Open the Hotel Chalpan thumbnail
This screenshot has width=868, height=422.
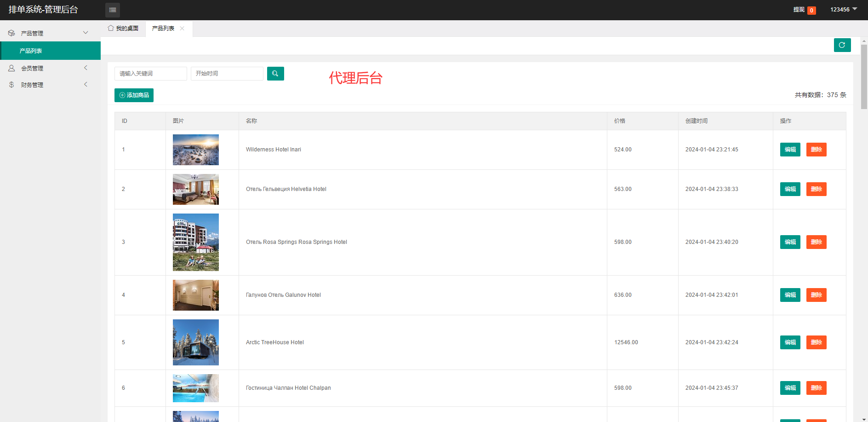(x=196, y=388)
